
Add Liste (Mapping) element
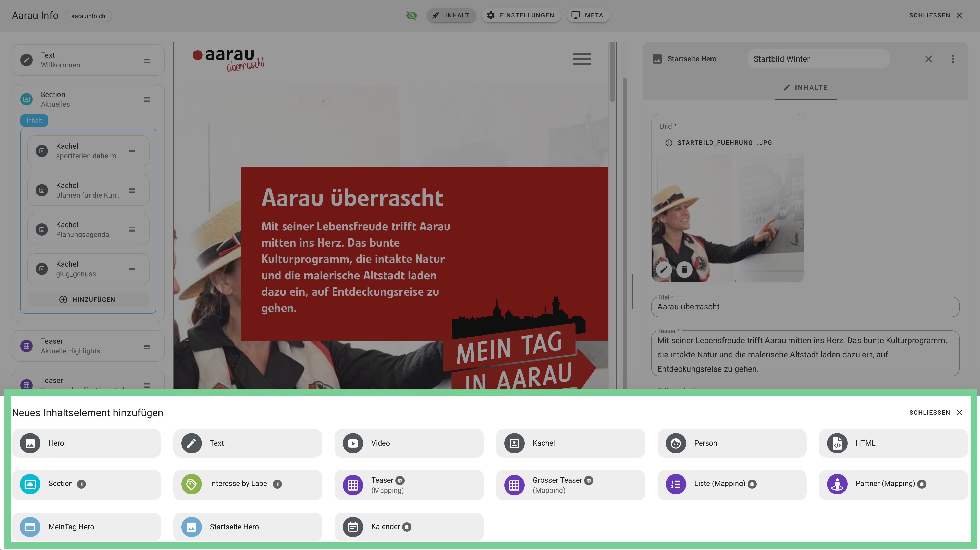click(731, 484)
